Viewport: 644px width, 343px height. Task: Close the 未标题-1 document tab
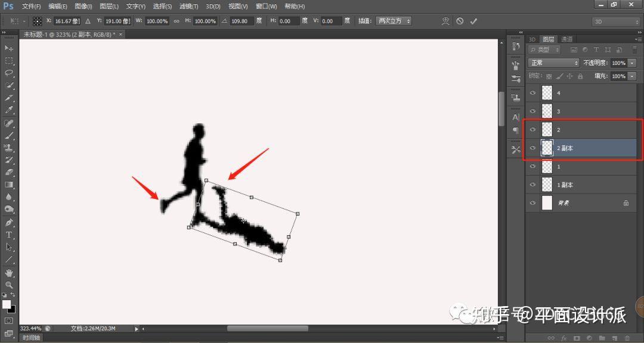pos(120,35)
